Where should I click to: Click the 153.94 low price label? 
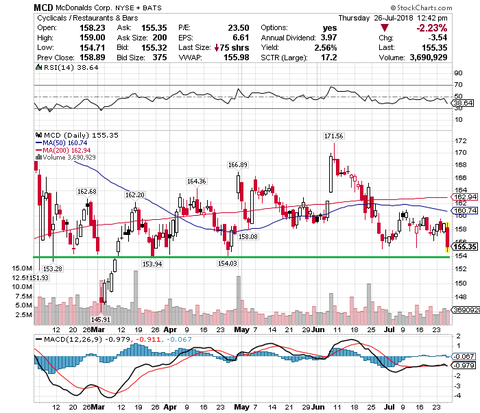click(x=152, y=264)
